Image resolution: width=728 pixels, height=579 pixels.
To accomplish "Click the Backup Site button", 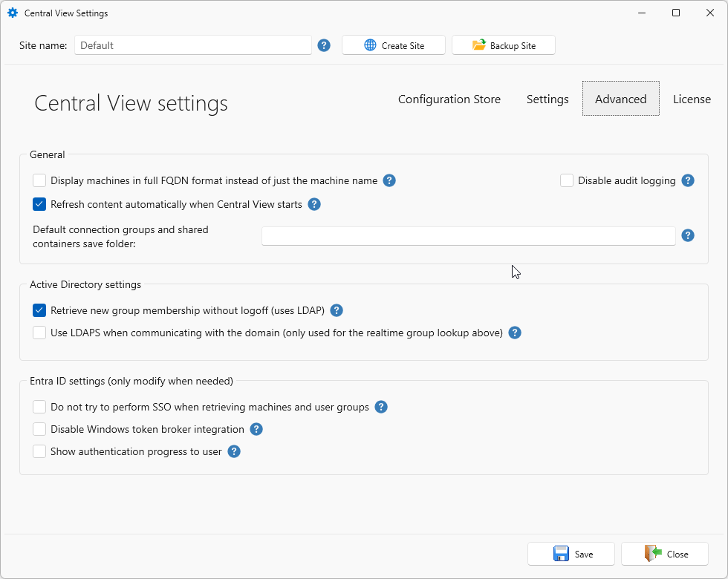I will [504, 45].
